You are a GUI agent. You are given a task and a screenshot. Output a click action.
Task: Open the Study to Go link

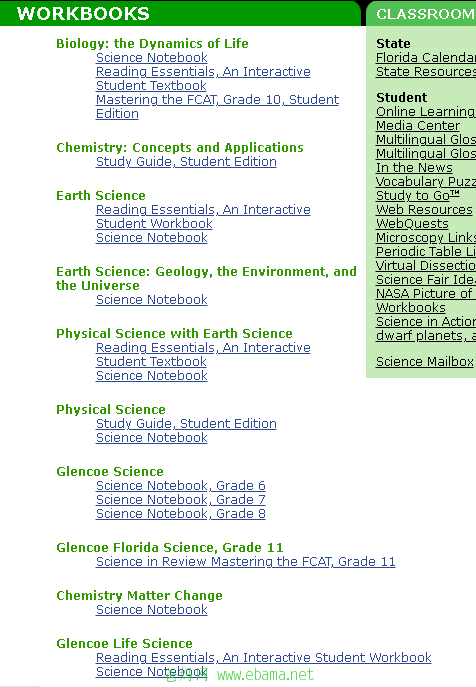(x=418, y=196)
